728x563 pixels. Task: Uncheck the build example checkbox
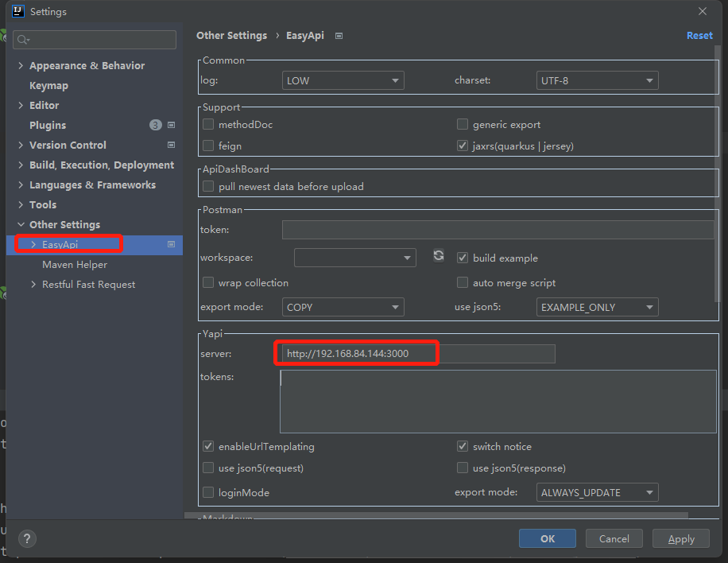[463, 258]
